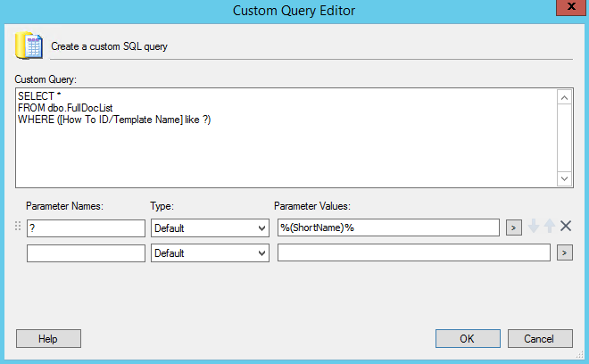Confirm the query with OK
The height and width of the screenshot is (364, 589).
[x=467, y=339]
